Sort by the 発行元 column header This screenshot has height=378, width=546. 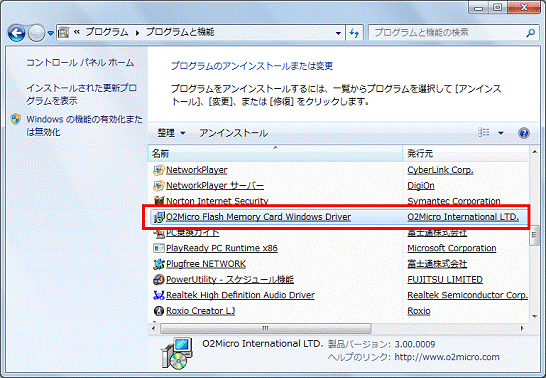[466, 153]
